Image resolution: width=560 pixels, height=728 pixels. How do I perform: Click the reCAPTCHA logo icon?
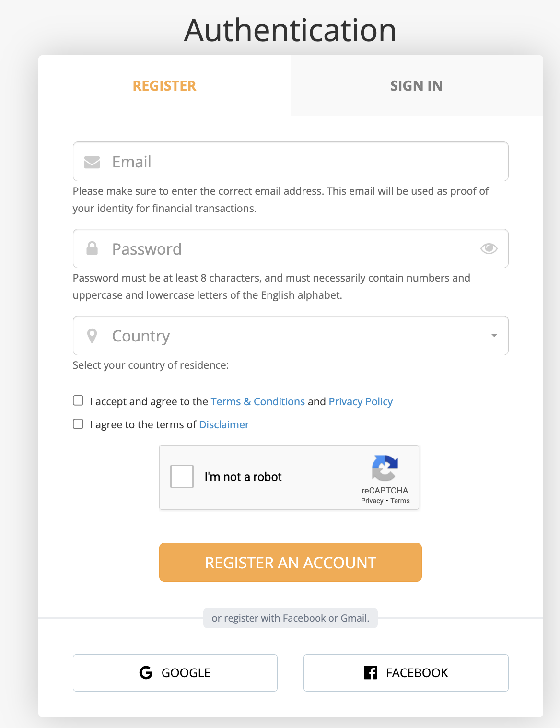385,468
